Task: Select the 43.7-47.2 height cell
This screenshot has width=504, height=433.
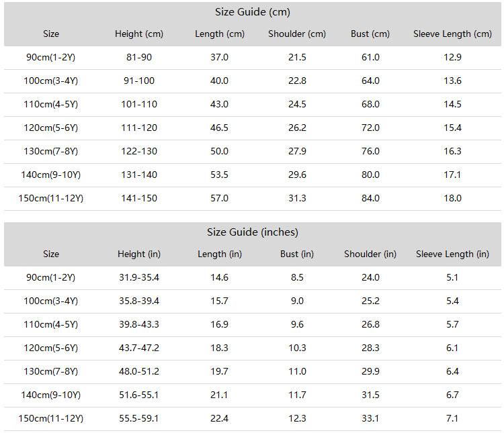Action: pyautogui.click(x=139, y=348)
